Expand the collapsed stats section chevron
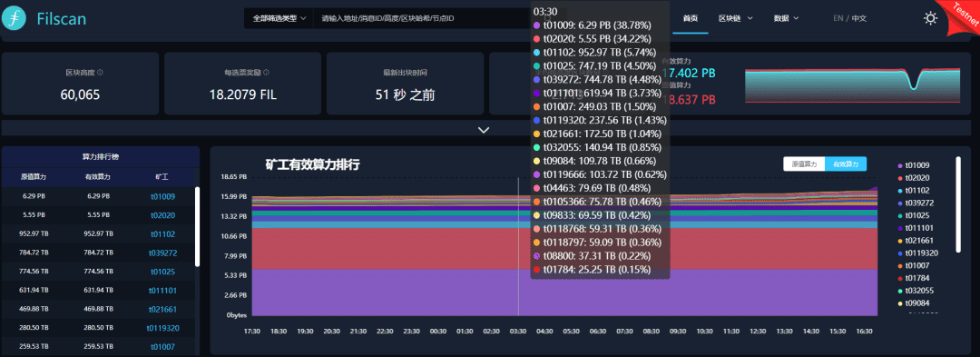This screenshot has height=357, width=980. (x=483, y=129)
